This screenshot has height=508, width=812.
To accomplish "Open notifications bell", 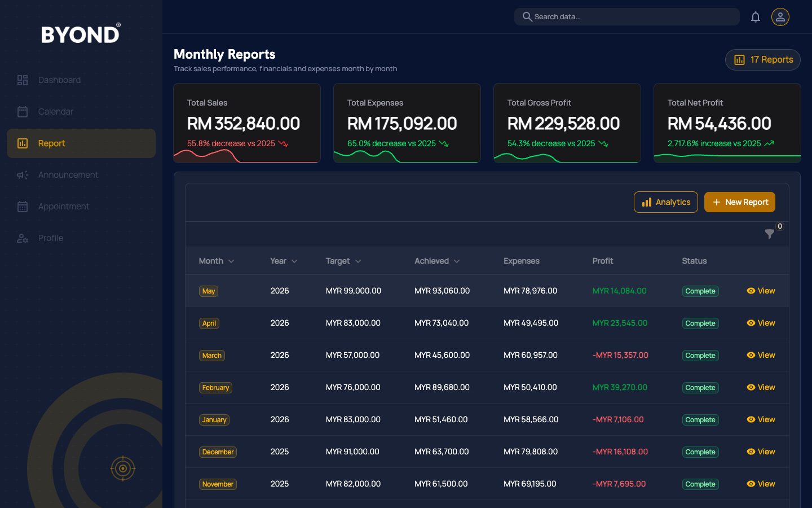I will coord(756,17).
